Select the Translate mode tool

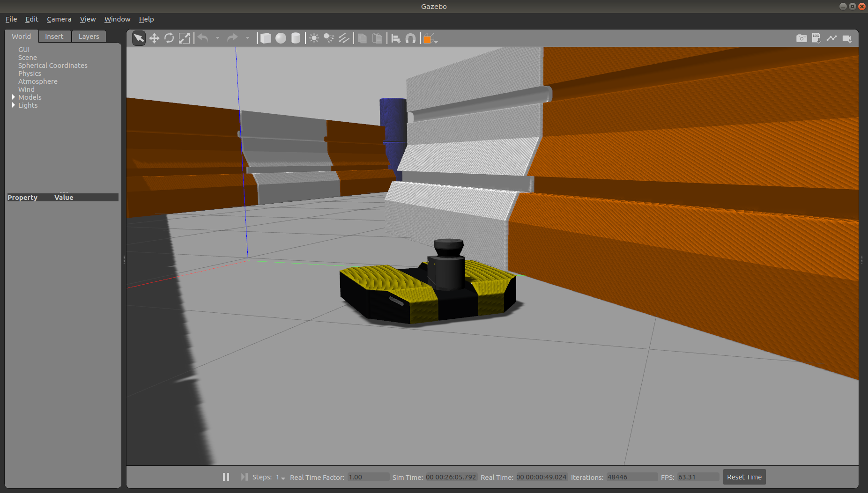point(154,38)
